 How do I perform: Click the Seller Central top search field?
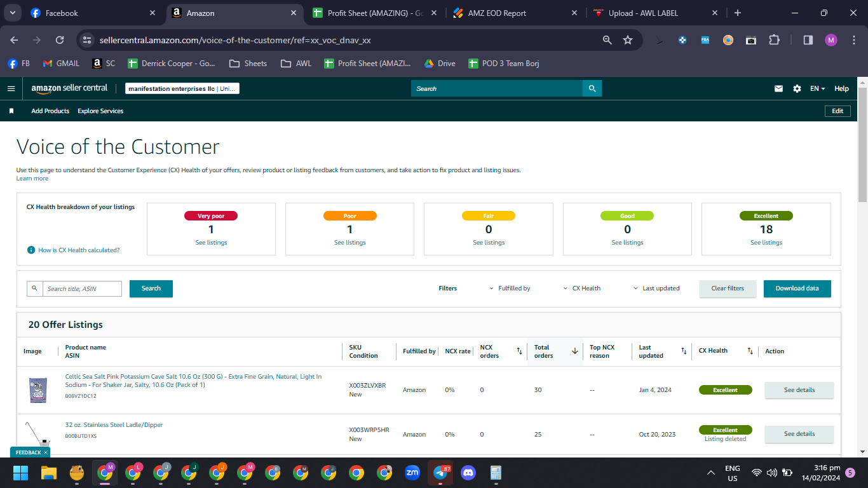(x=497, y=88)
